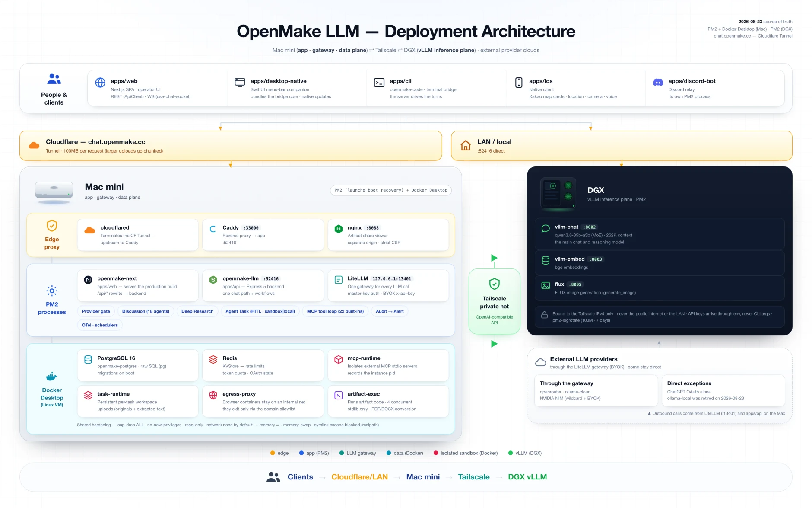Screen dimensions: 812x508
Task: Click the egress-proxy shield icon
Action: [x=213, y=395]
